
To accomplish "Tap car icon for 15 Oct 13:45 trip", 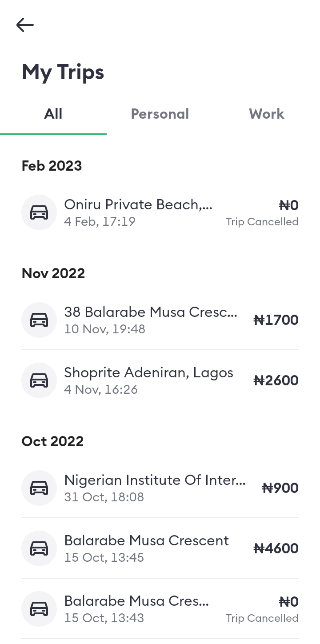I will click(x=39, y=548).
